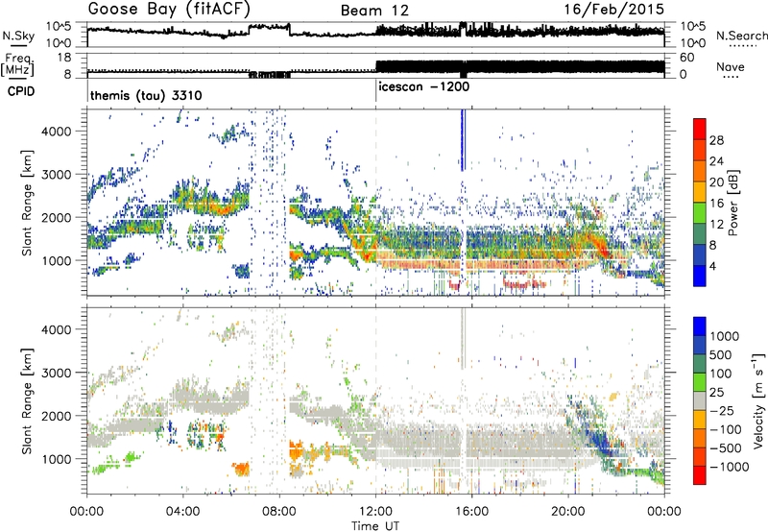Click the dashed CPID change line at 12:00

376,203
